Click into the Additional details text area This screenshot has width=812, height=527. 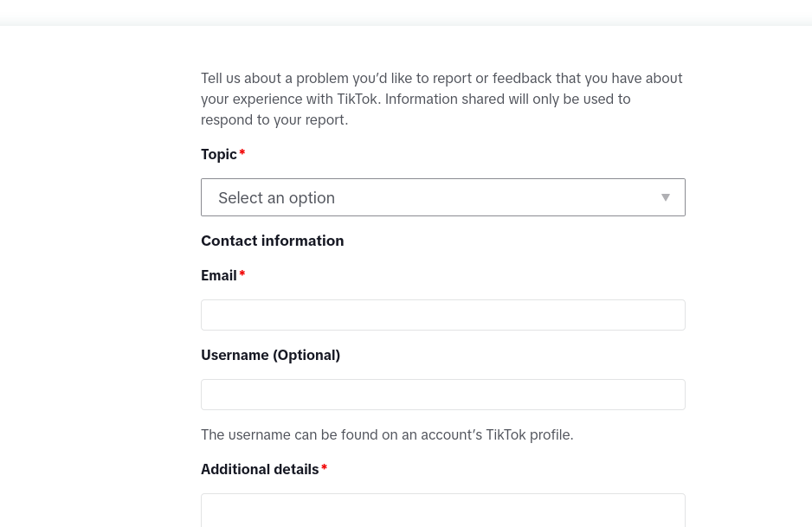coord(442,511)
